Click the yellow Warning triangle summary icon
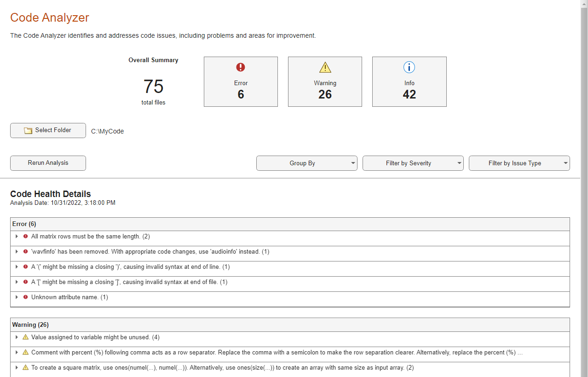The image size is (588, 377). click(325, 67)
